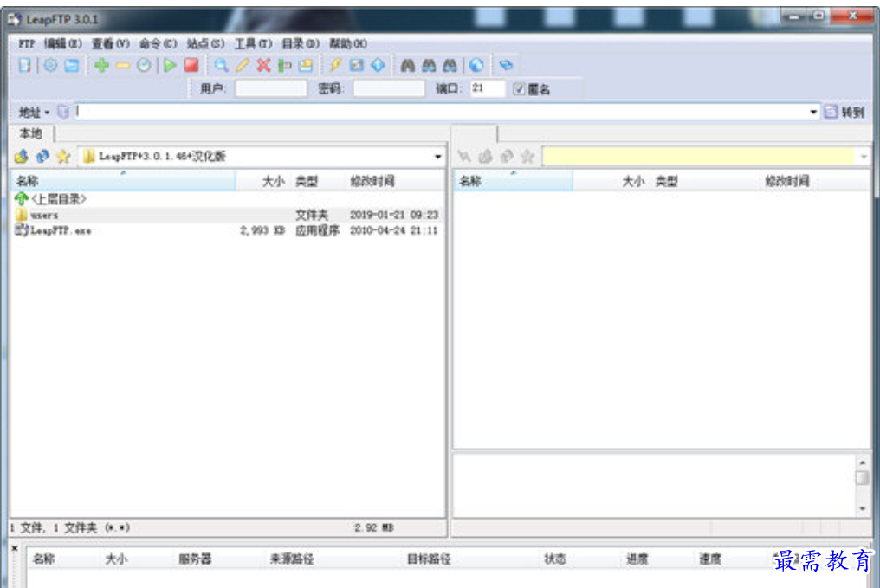Click the green plus add icon
This screenshot has width=880, height=588.
tap(101, 65)
